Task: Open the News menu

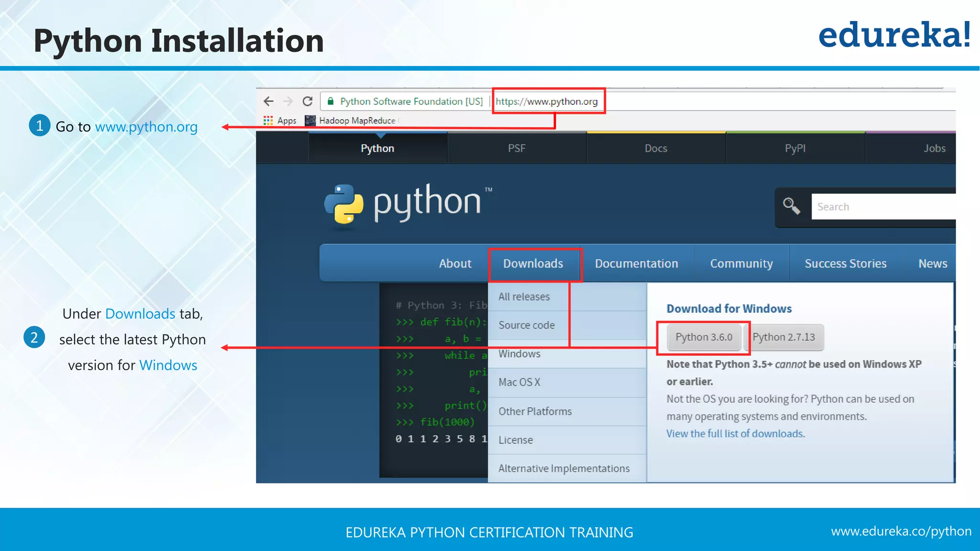Action: [933, 264]
